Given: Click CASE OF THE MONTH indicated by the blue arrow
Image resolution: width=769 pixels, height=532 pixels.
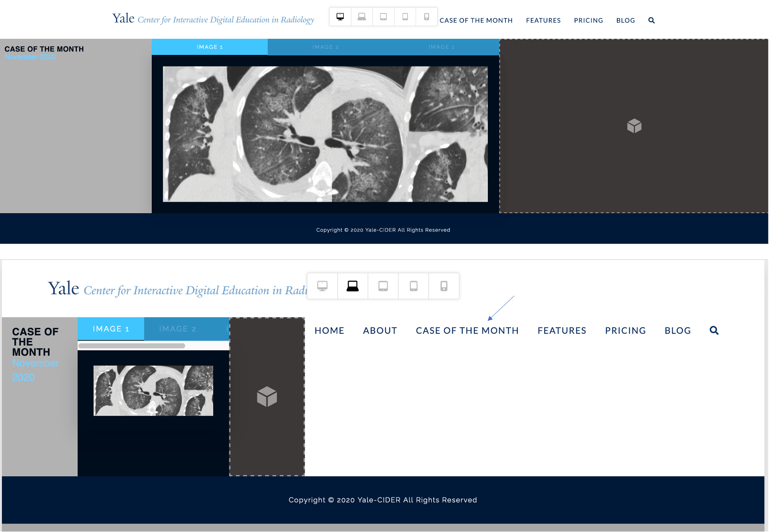Looking at the screenshot, I should 467,331.
